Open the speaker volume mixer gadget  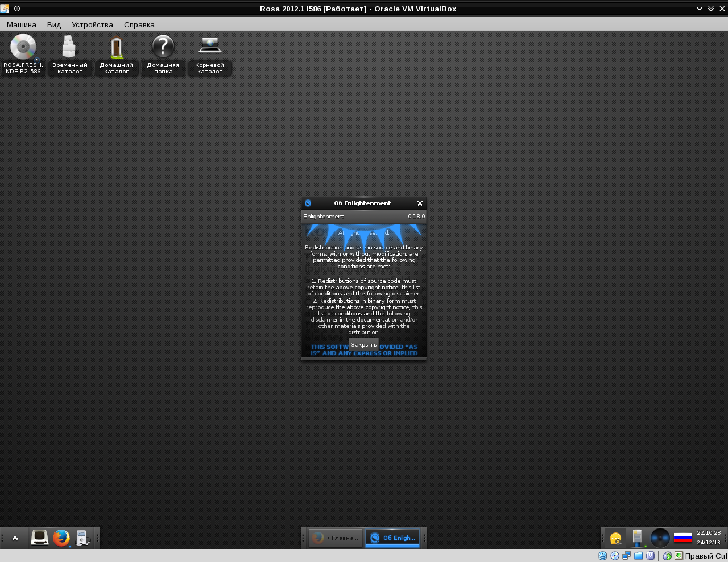point(660,538)
